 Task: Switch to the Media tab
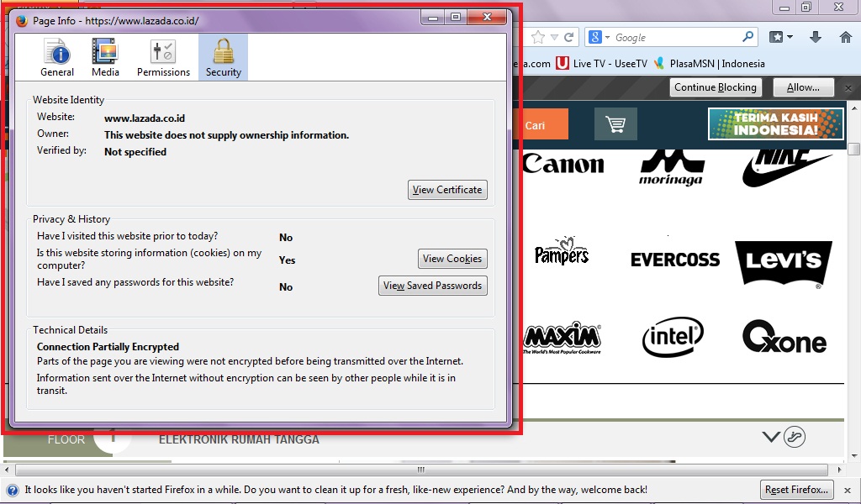coord(105,57)
